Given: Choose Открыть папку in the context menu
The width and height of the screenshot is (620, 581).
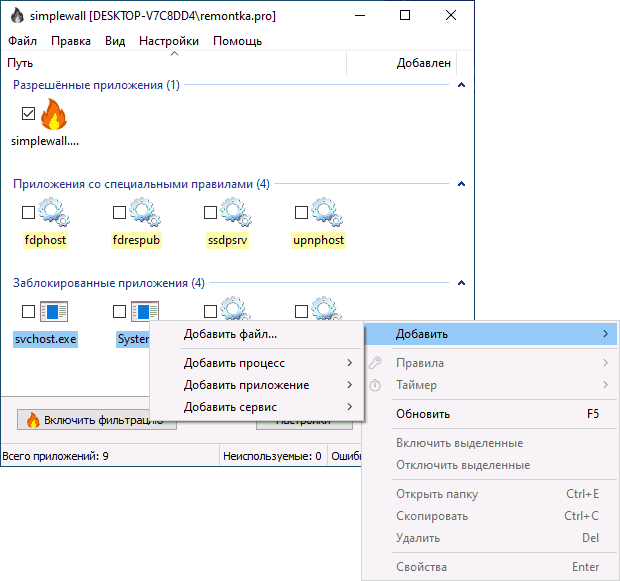Looking at the screenshot, I should (x=490, y=494).
